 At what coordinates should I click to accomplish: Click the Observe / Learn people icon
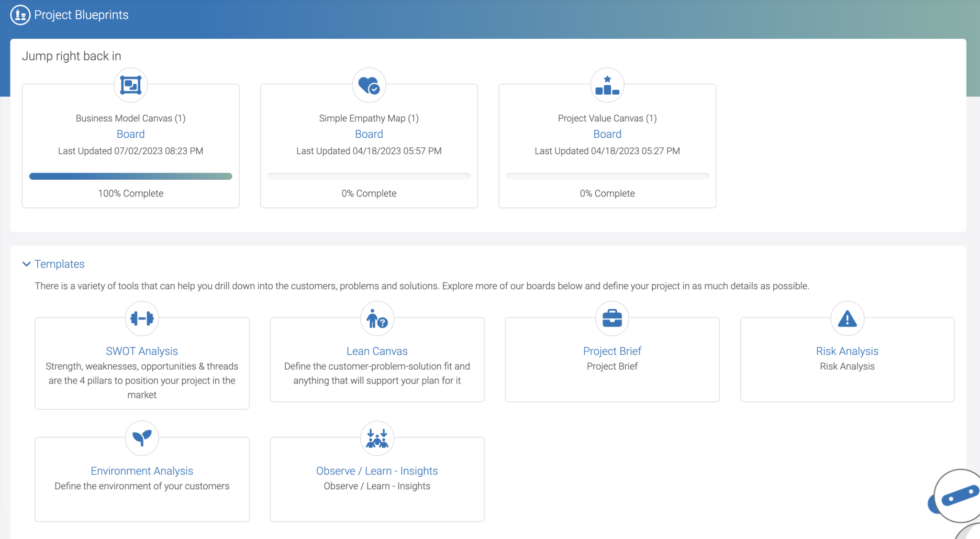click(377, 438)
